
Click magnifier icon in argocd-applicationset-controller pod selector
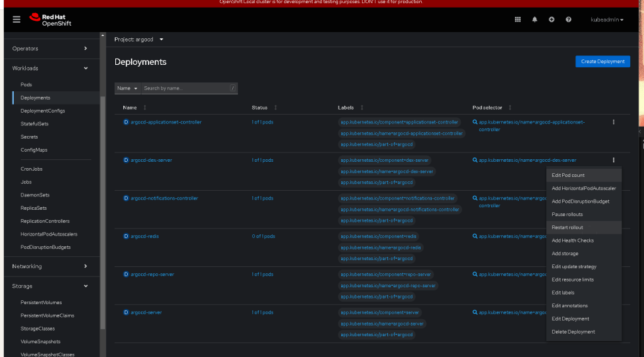475,122
